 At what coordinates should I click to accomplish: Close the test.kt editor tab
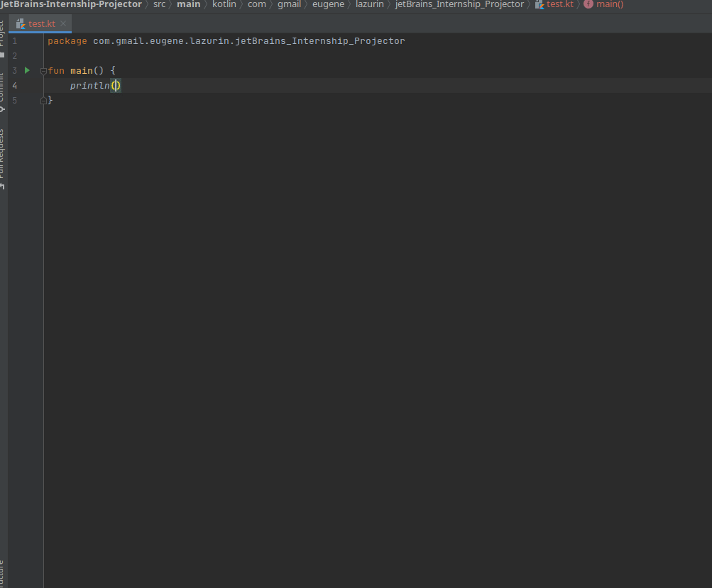click(x=63, y=23)
